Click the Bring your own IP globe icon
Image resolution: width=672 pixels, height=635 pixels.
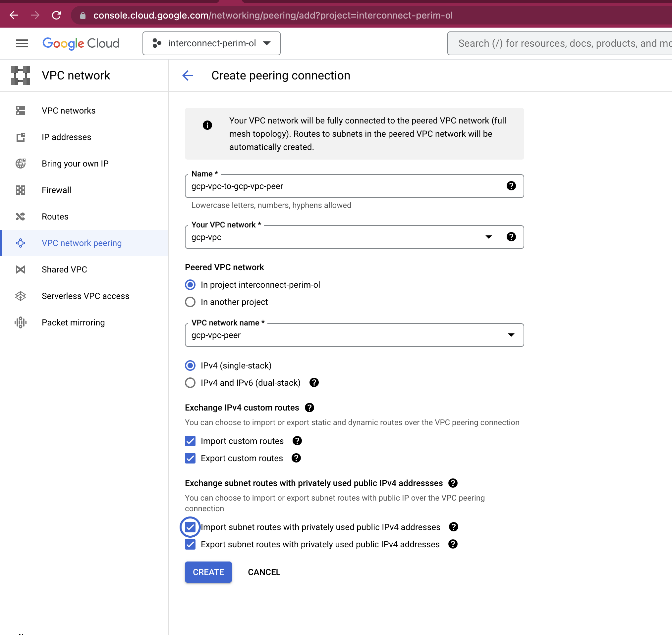tap(21, 164)
